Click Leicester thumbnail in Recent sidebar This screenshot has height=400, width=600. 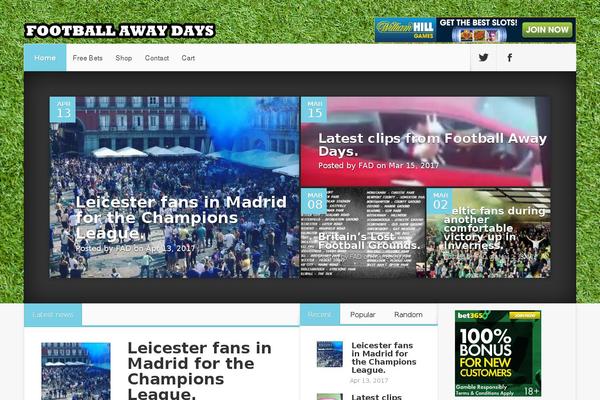click(330, 354)
